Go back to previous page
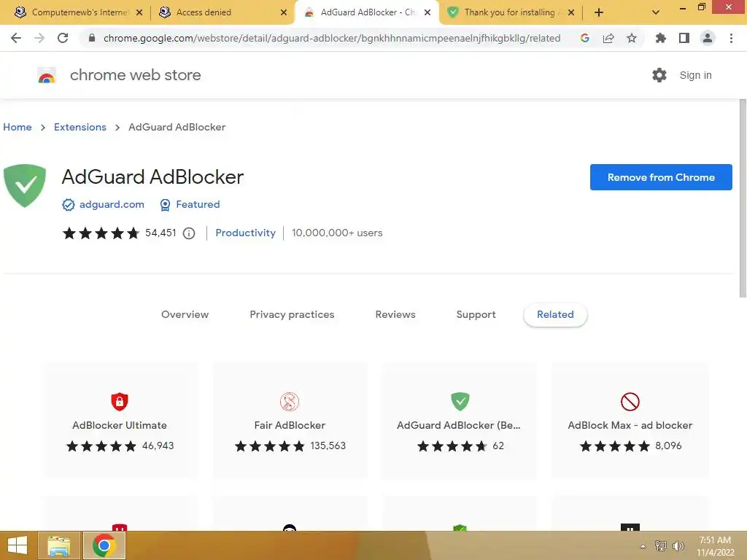The height and width of the screenshot is (560, 747). coord(16,38)
